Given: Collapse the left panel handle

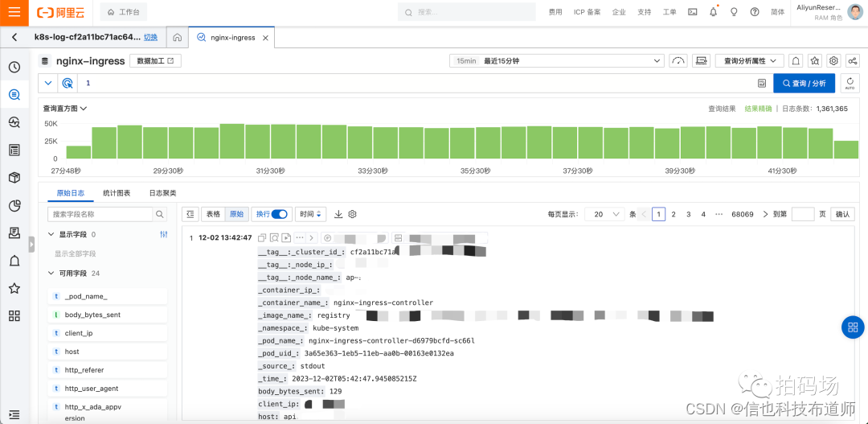Looking at the screenshot, I should pos(31,245).
